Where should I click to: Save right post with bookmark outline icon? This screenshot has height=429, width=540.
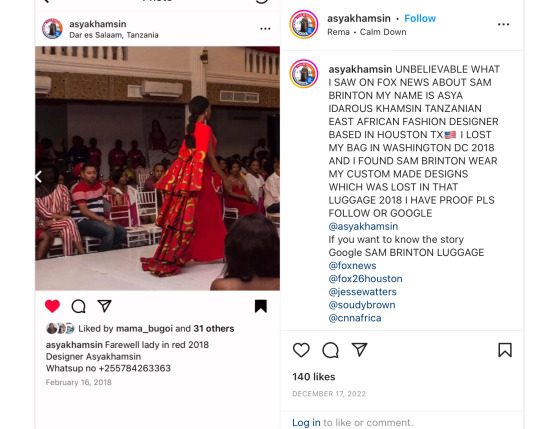click(x=505, y=350)
